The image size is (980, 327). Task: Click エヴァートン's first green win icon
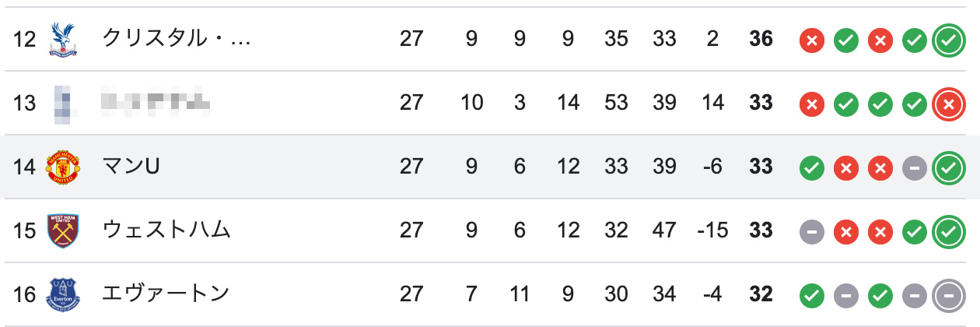[812, 294]
